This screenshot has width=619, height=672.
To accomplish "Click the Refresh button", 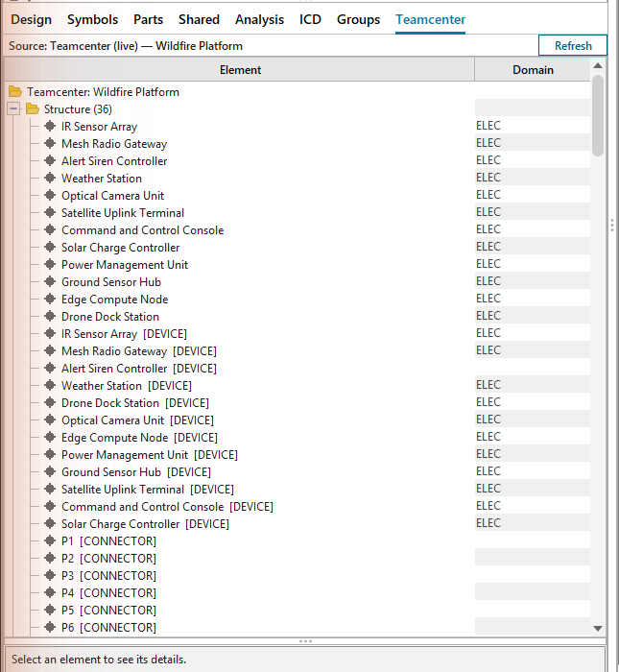I will coord(573,45).
